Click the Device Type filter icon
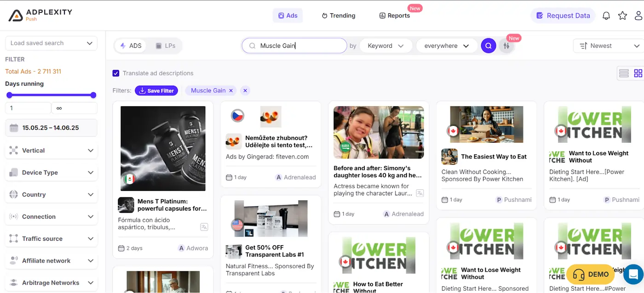 14,172
